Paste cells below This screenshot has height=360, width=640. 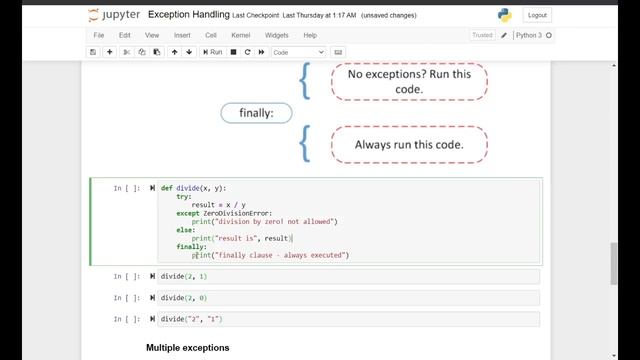(157, 52)
